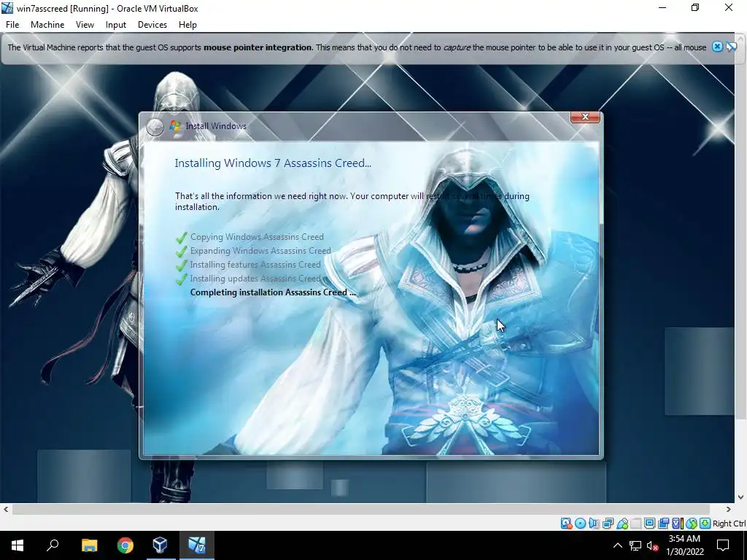Click the USB devices status icon
Viewport: 747px width, 560px height.
(x=622, y=524)
